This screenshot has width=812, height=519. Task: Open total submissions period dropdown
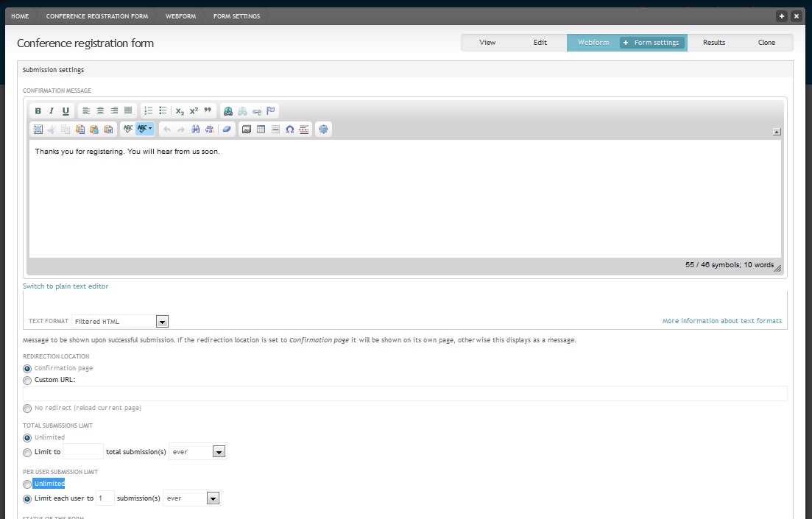(x=219, y=452)
